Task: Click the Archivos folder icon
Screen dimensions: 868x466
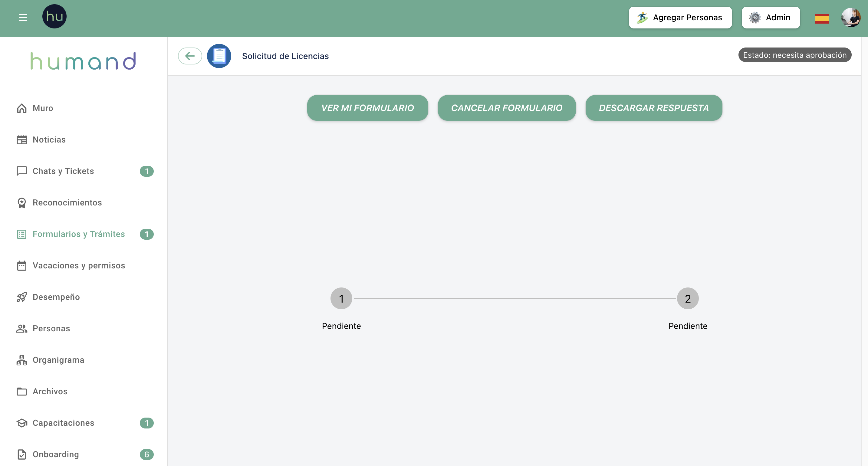Action: (22, 391)
